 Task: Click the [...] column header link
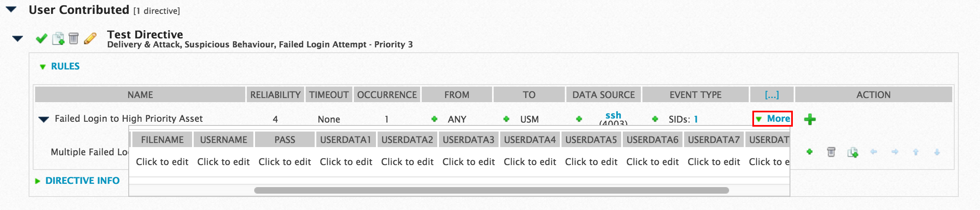(x=772, y=95)
